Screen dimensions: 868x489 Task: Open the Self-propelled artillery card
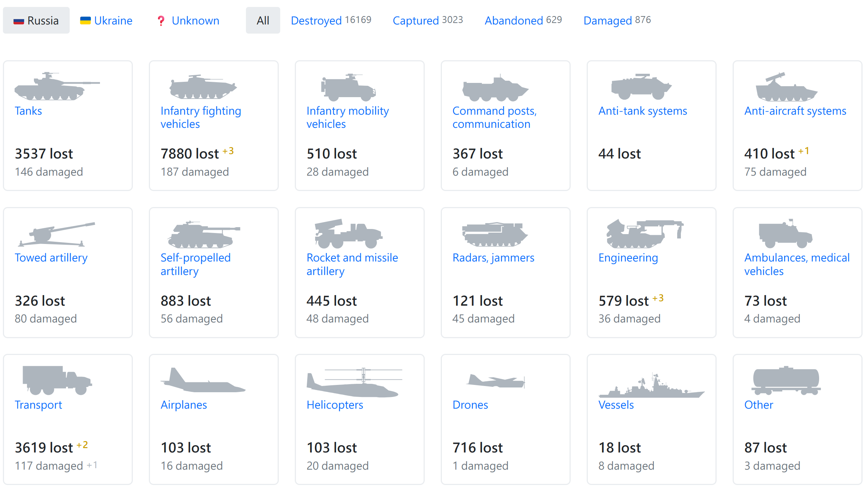tap(214, 272)
